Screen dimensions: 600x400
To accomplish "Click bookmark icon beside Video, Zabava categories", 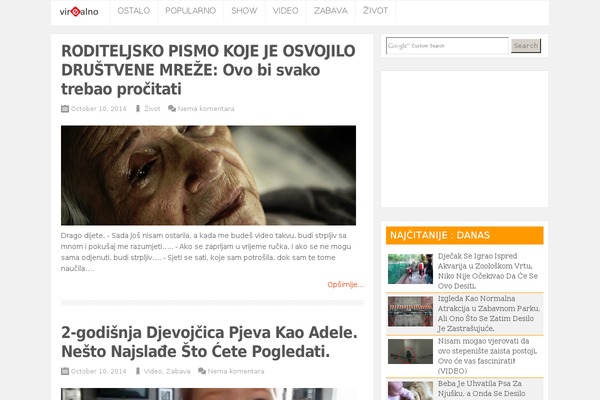I will [138, 371].
